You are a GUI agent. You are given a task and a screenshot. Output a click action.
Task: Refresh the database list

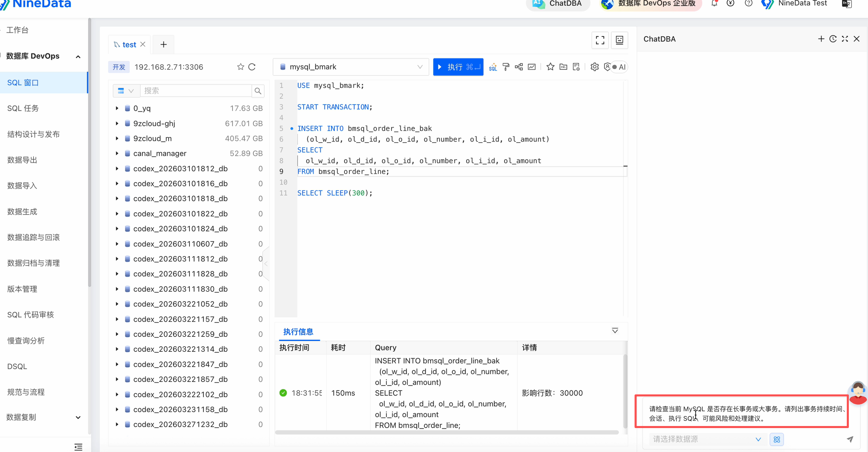click(252, 67)
